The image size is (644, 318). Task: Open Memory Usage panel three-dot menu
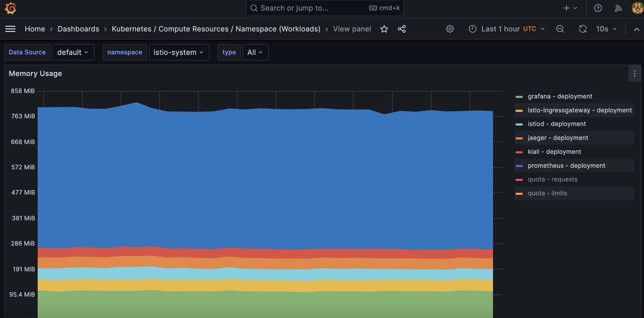(x=634, y=74)
